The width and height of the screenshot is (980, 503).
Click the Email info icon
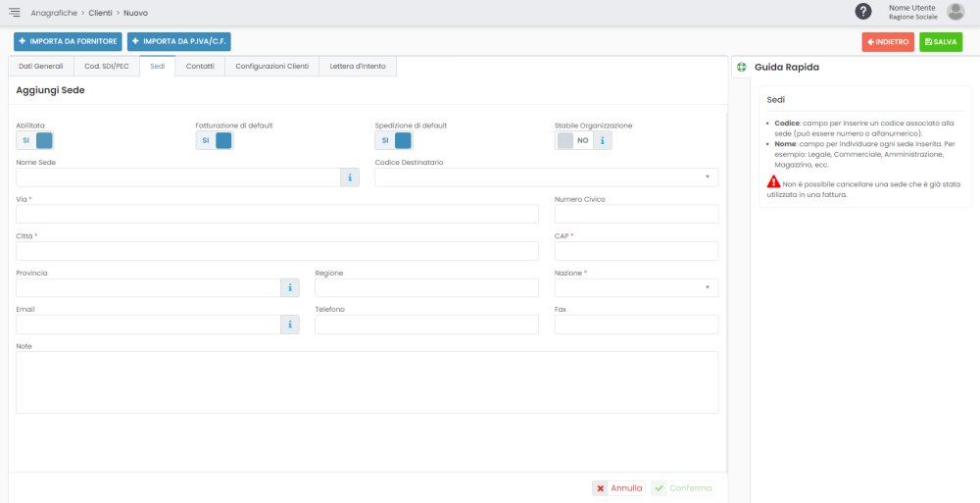(290, 325)
